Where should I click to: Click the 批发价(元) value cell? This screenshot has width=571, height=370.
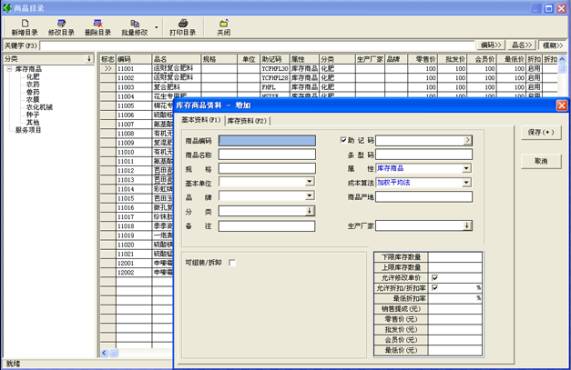455,330
